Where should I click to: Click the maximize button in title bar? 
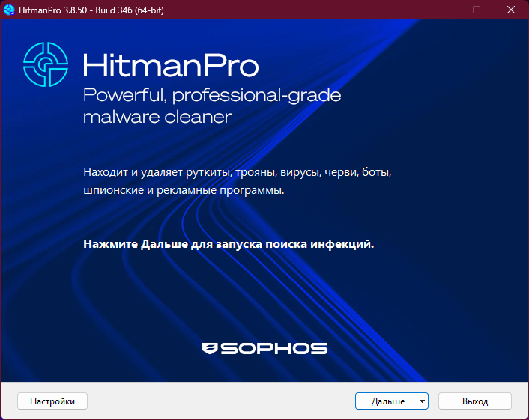477,10
